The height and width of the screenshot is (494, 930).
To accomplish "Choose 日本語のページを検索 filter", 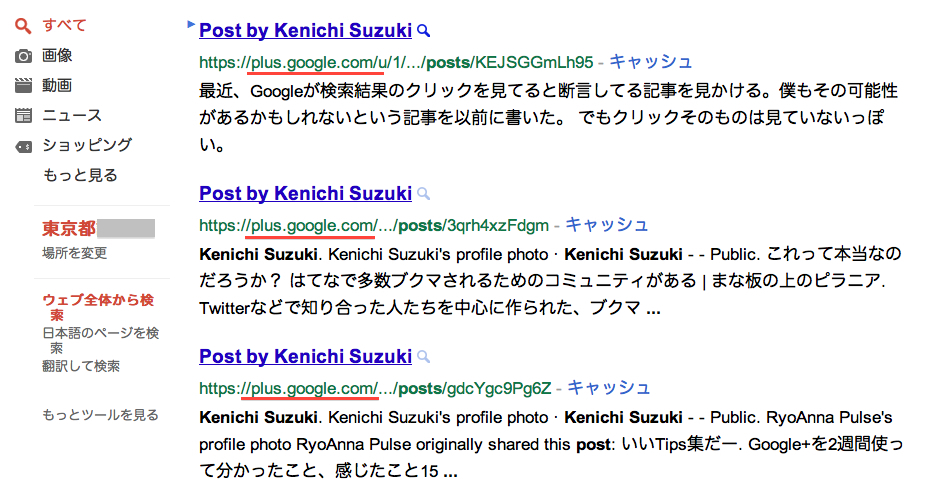I will 100,340.
